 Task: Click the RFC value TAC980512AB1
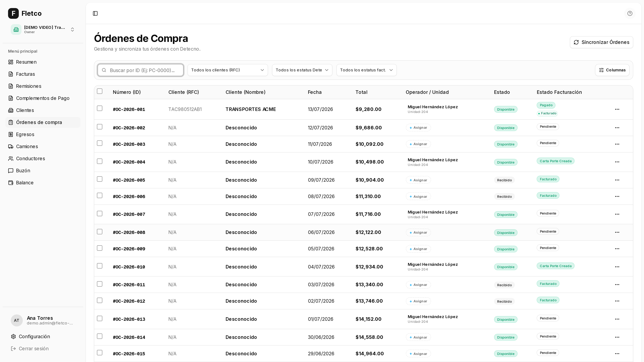185,109
